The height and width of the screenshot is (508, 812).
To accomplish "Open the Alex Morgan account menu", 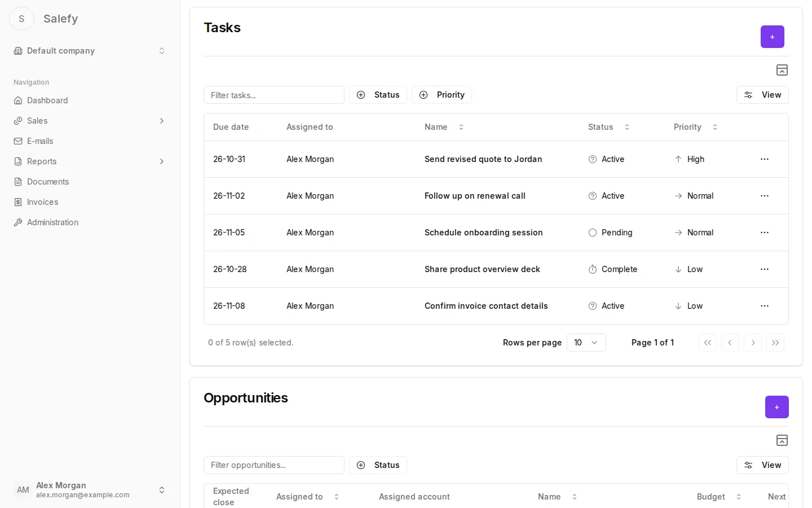I will (90, 490).
